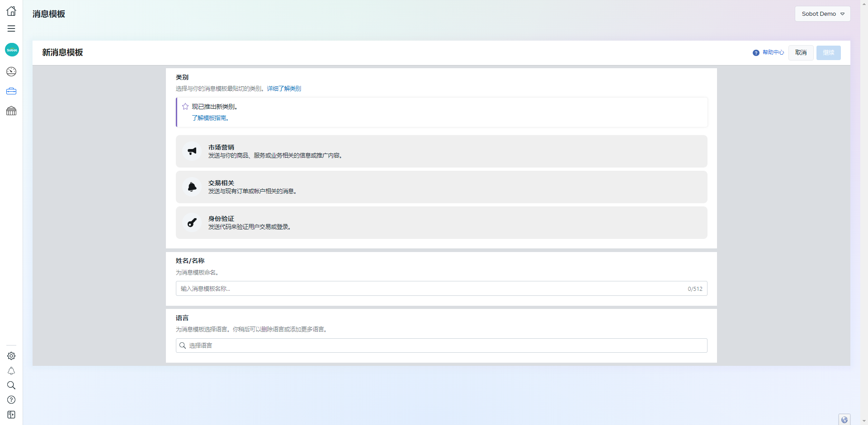Click the page scrollbar down arrow
868x425 pixels.
coord(864,421)
